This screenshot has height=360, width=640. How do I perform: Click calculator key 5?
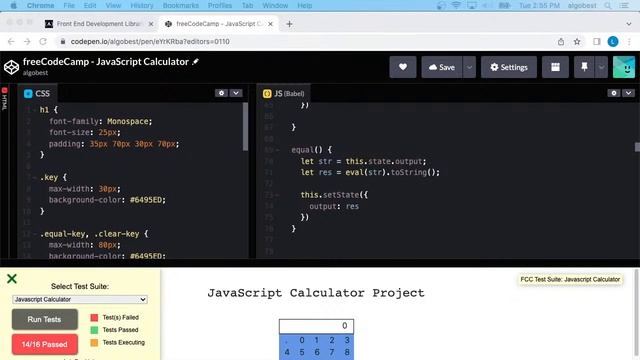[302, 352]
